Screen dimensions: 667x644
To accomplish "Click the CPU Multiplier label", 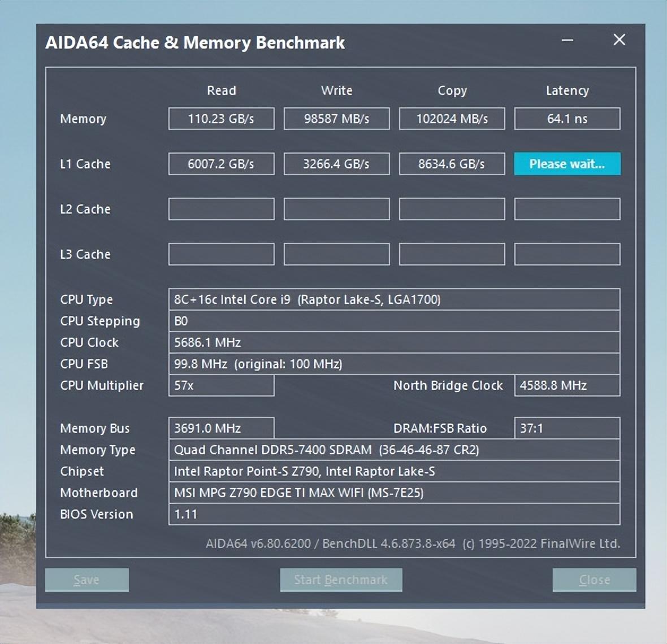I will 102,385.
